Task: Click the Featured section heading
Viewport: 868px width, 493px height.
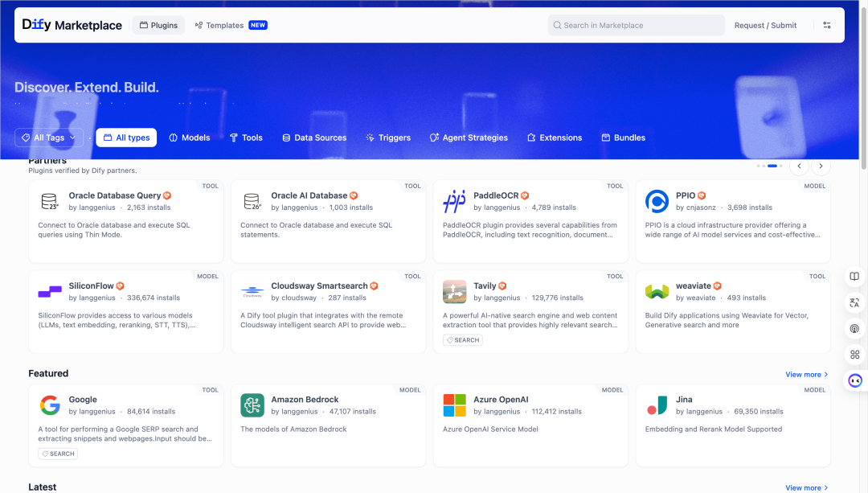Action: pyautogui.click(x=48, y=373)
